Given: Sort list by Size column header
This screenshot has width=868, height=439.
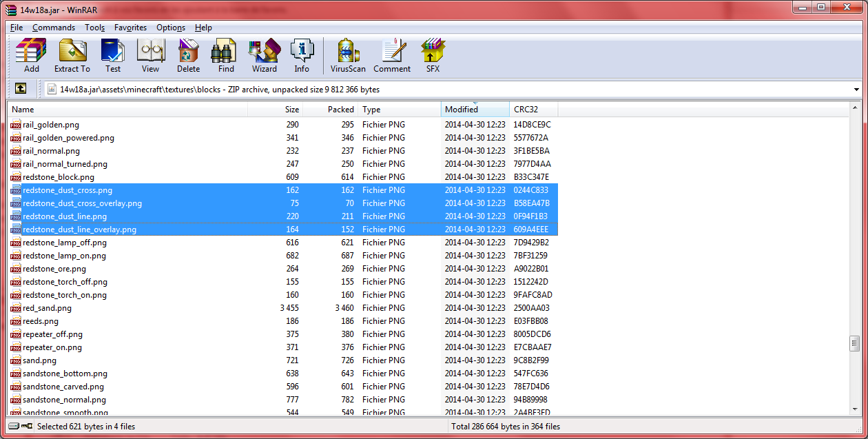Looking at the screenshot, I should (276, 110).
